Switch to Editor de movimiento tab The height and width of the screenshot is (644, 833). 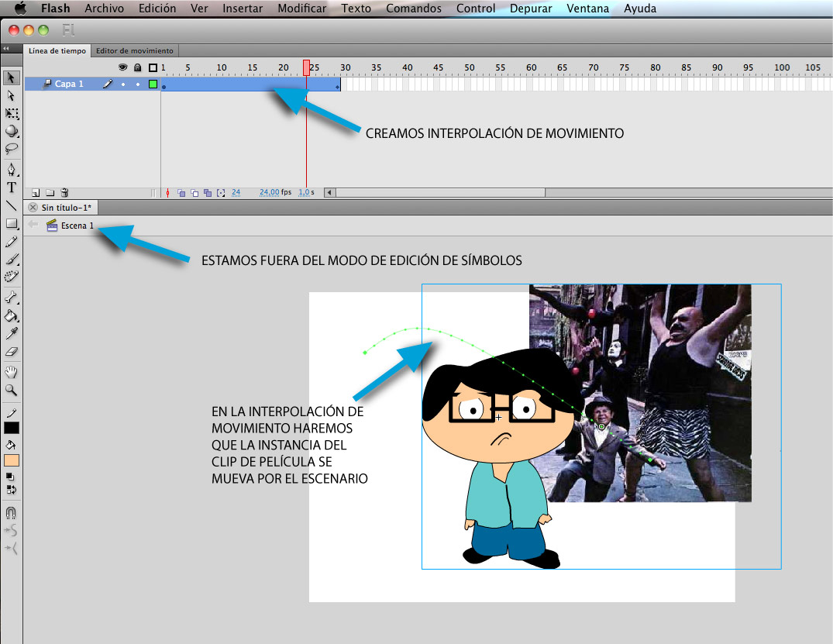pyautogui.click(x=134, y=51)
